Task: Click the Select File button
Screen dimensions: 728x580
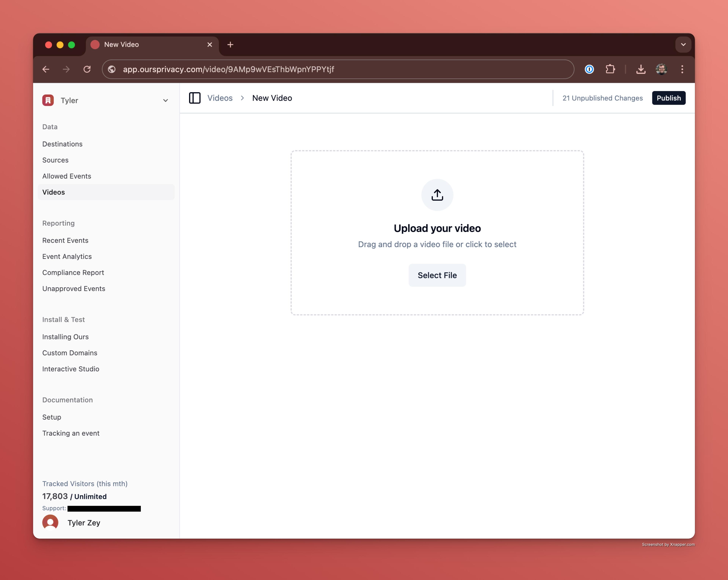Action: point(437,275)
